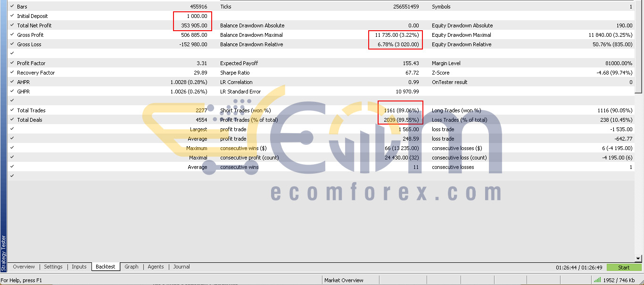This screenshot has height=285, width=644.
Task: Open the Journal tab
Action: tap(182, 267)
